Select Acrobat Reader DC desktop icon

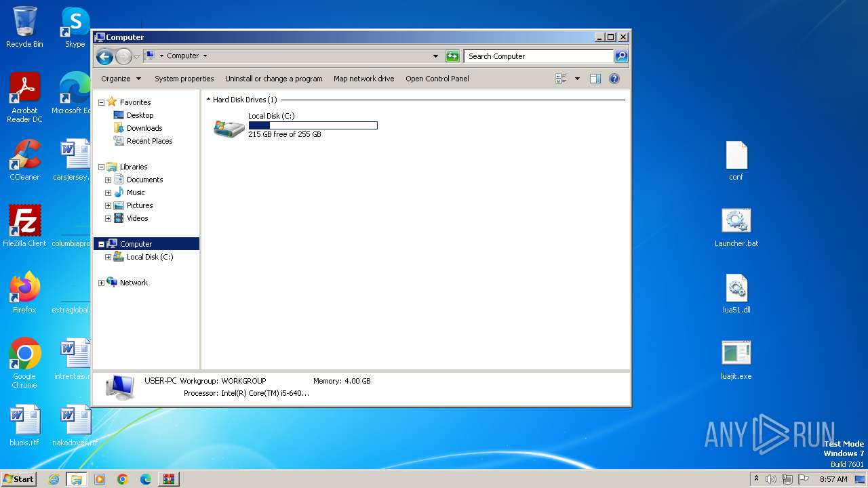point(24,98)
